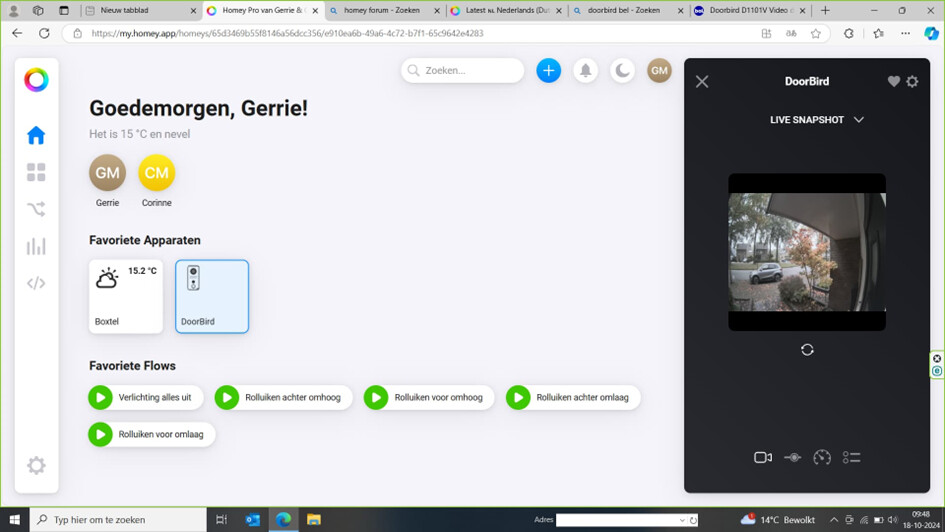The width and height of the screenshot is (945, 532).
Task: Go back in browser
Action: pyautogui.click(x=17, y=33)
